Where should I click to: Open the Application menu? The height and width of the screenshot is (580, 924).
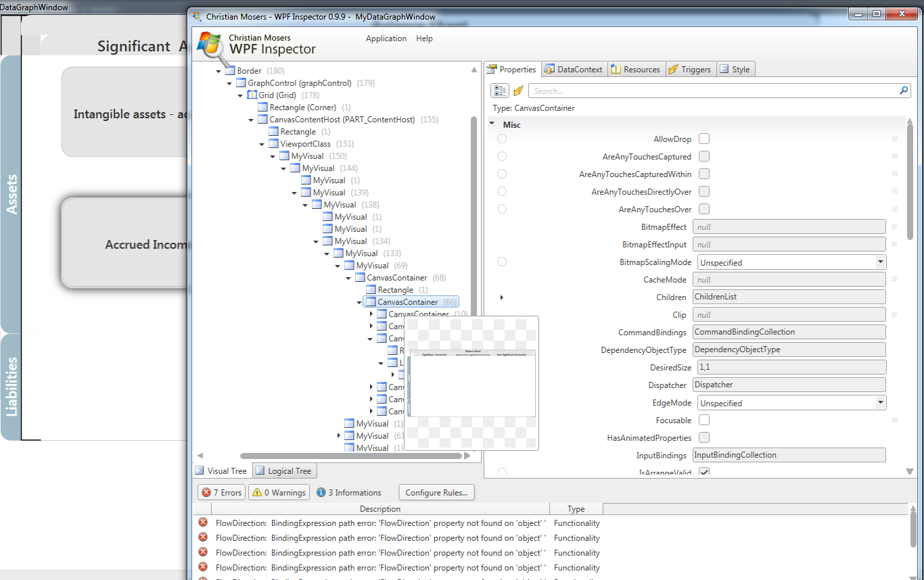click(386, 39)
